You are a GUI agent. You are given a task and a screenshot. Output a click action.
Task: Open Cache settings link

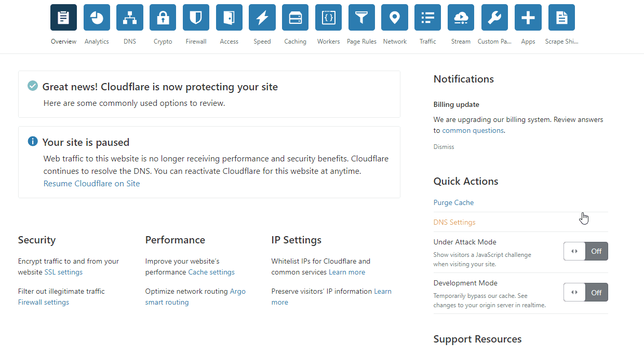coord(211,272)
